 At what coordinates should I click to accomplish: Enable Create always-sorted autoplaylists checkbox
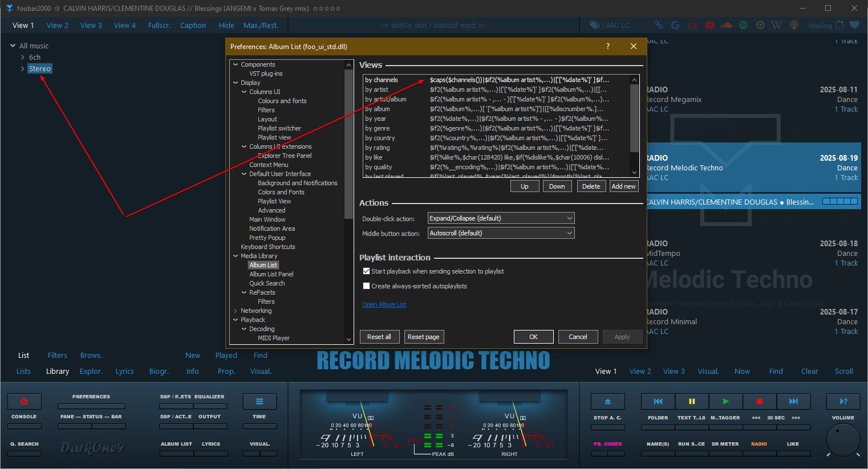(367, 286)
